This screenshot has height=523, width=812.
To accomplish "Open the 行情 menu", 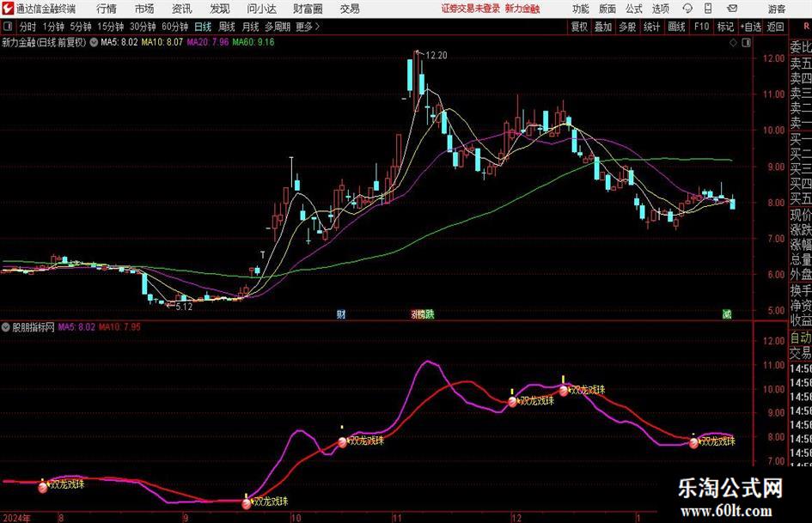I will (107, 9).
